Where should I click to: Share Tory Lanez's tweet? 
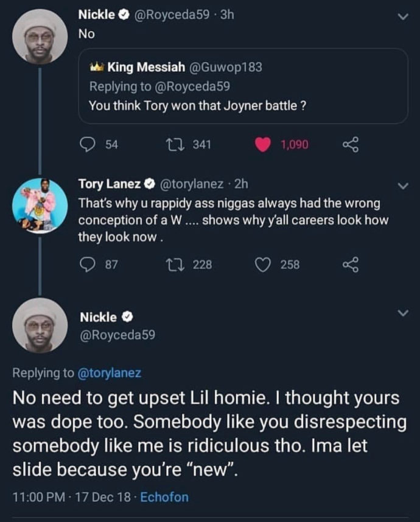(351, 265)
